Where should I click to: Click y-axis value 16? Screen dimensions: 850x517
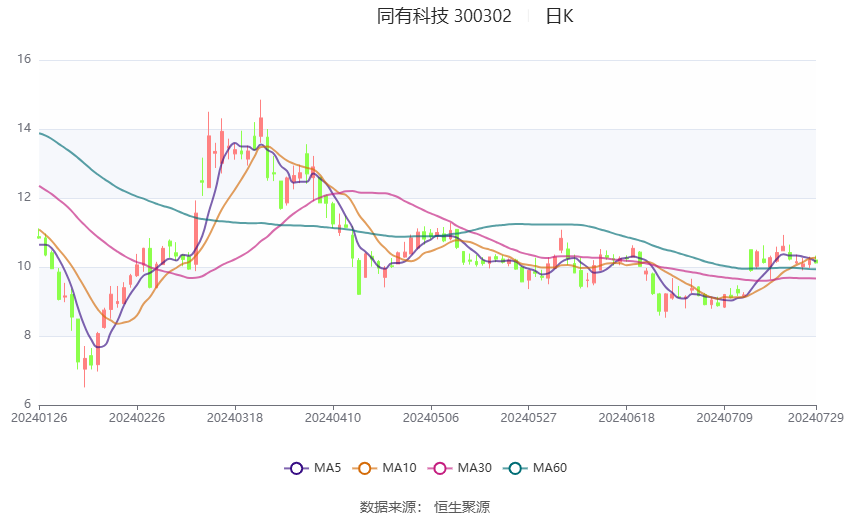coord(24,59)
